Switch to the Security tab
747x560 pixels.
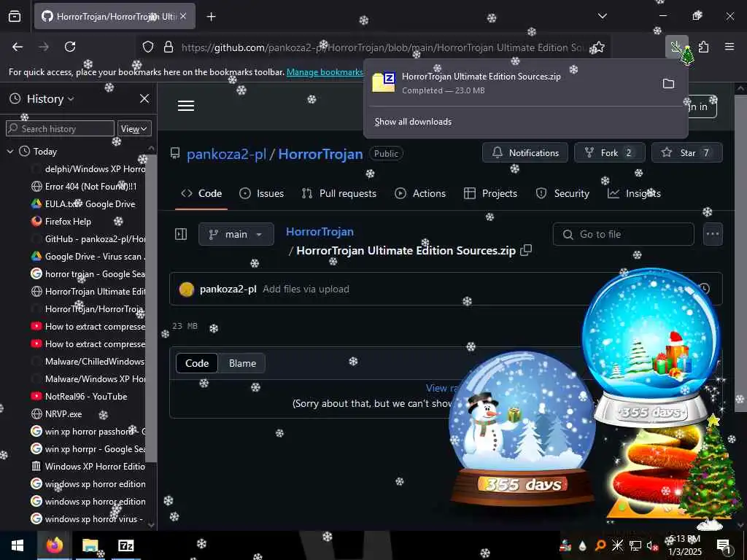click(562, 193)
